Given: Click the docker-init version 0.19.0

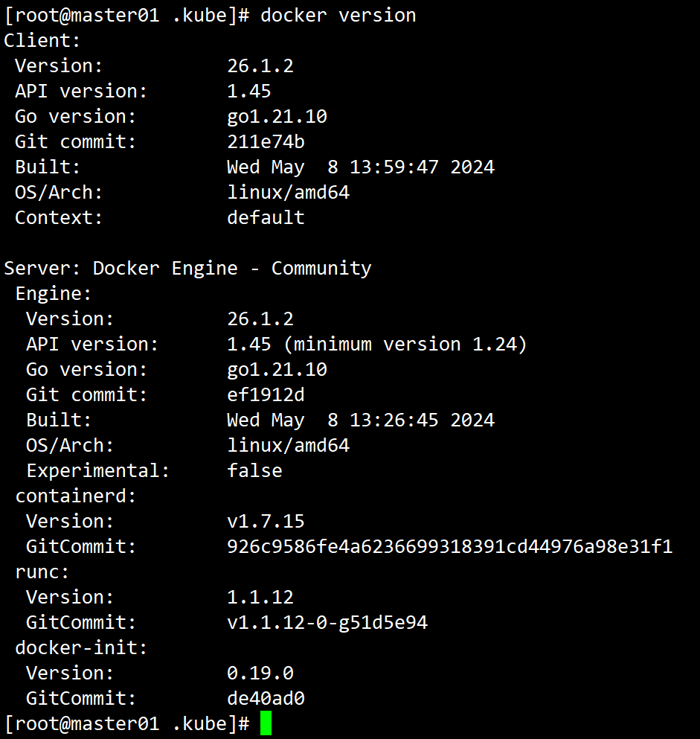Looking at the screenshot, I should 260,674.
